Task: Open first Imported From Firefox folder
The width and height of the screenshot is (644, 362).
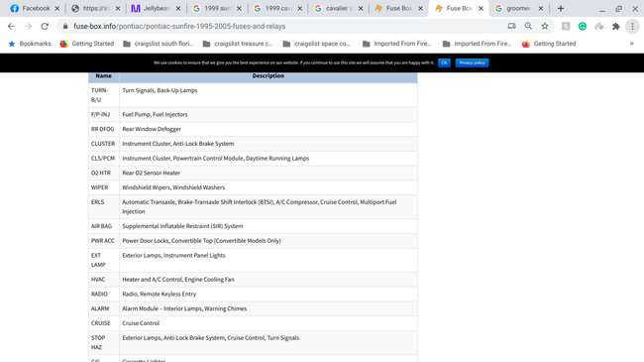Action: coord(396,44)
